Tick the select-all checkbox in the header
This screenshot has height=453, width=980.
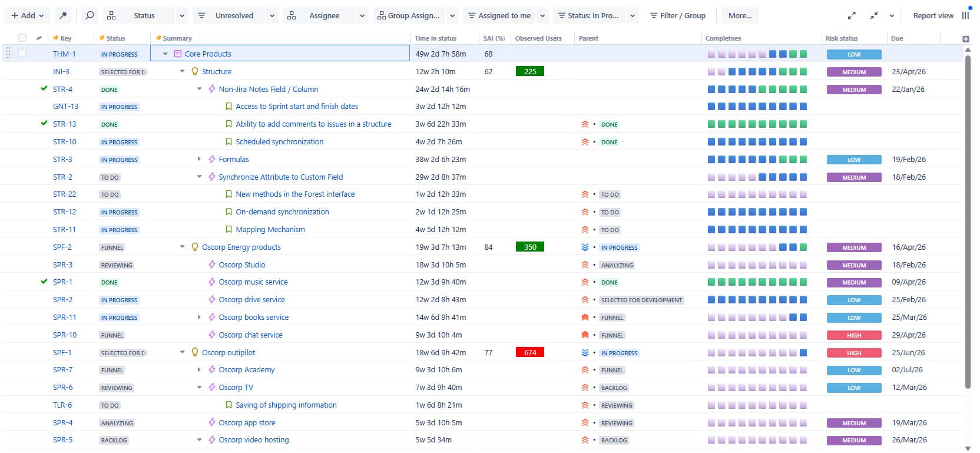pyautogui.click(x=22, y=38)
